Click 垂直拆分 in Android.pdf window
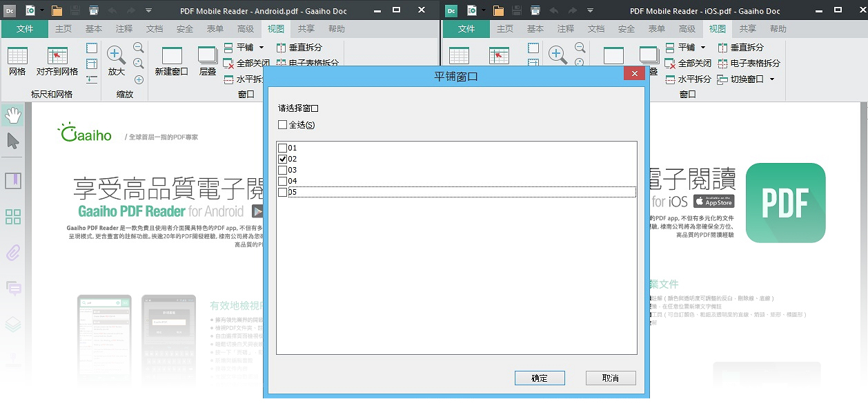Viewport: 868px width, 406px height. pos(299,48)
